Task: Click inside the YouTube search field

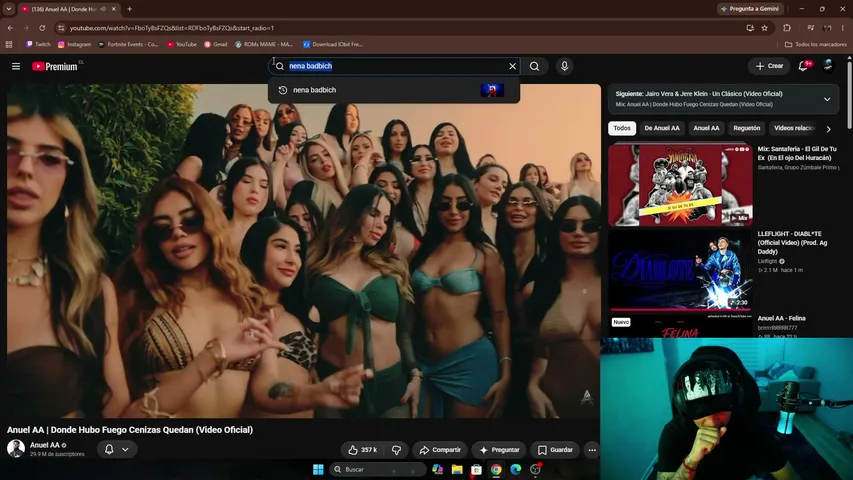Action: point(395,66)
